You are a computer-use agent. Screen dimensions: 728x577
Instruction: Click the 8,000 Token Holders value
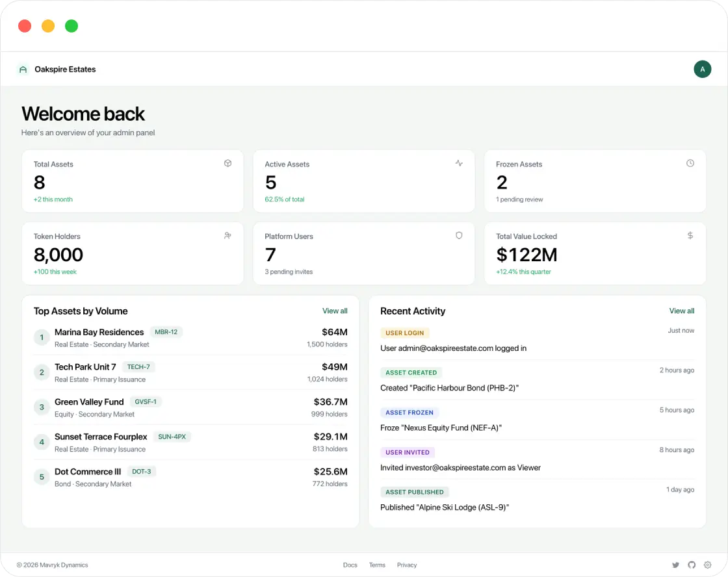[x=58, y=254]
